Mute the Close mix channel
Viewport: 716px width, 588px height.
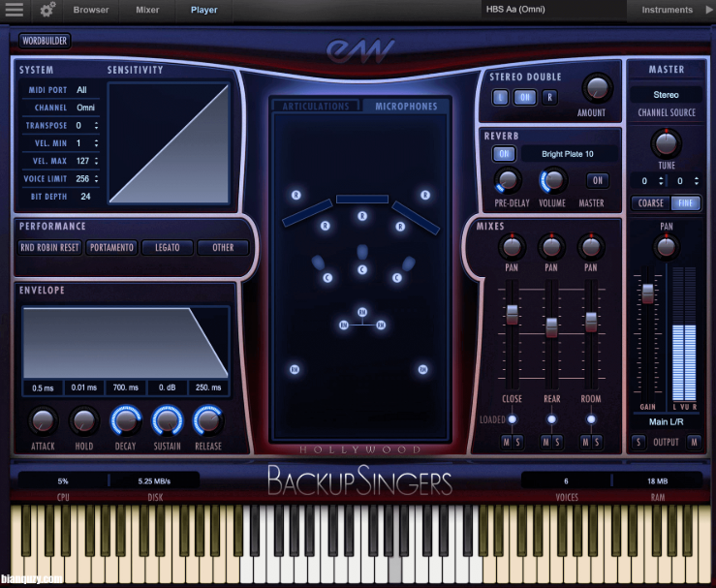coord(507,442)
